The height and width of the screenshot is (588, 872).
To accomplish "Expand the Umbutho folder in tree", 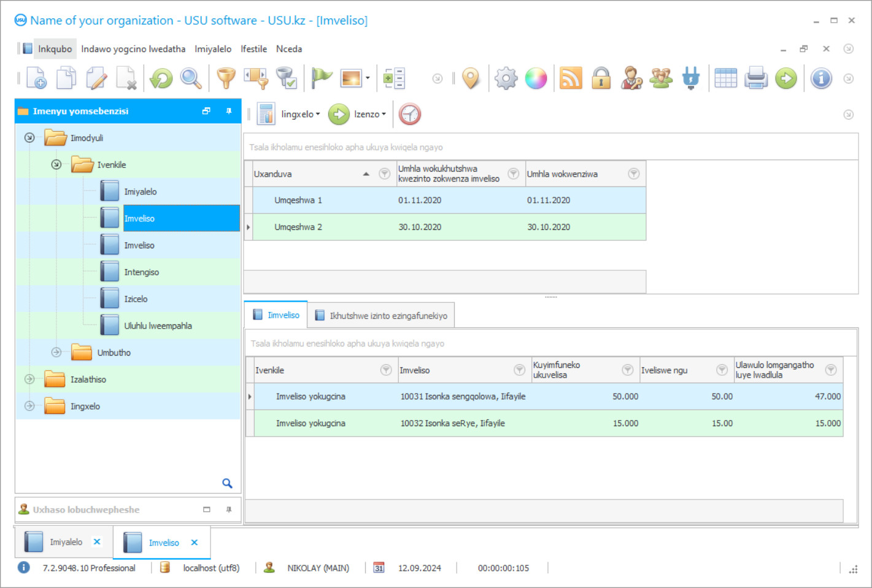I will pyautogui.click(x=56, y=353).
